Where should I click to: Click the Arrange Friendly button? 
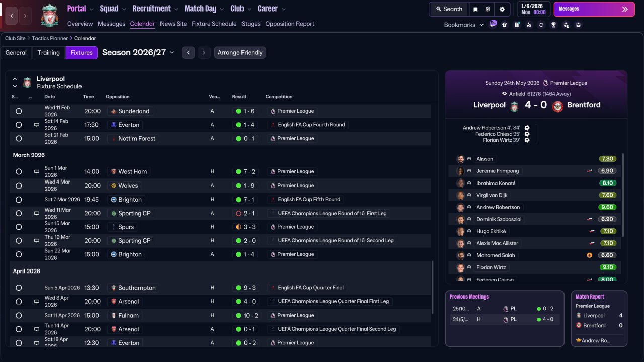coord(240,53)
